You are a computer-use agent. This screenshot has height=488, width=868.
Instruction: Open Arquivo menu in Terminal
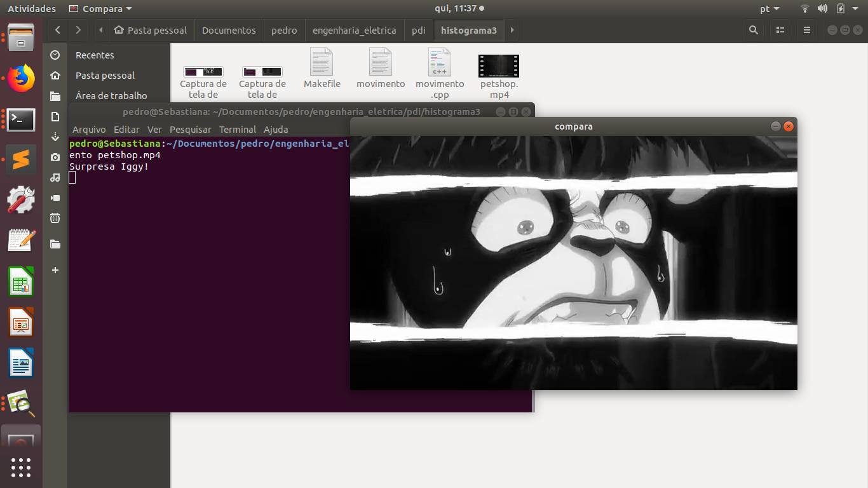pyautogui.click(x=89, y=129)
